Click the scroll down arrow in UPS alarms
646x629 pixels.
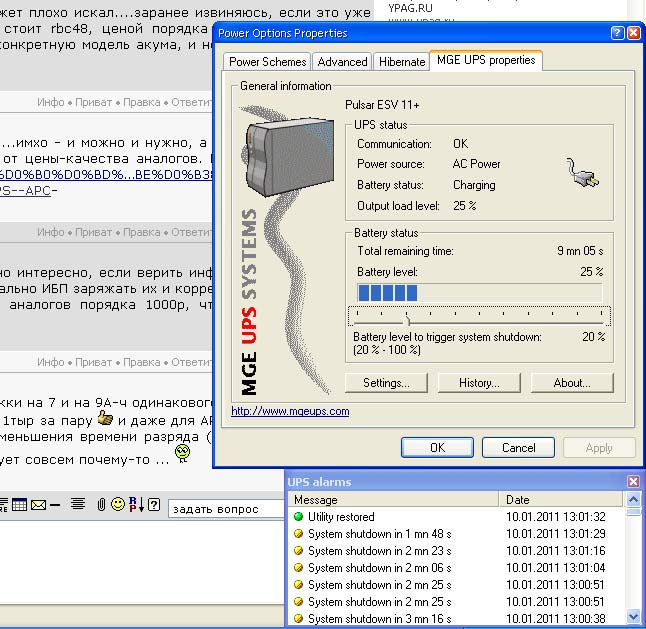click(x=633, y=617)
